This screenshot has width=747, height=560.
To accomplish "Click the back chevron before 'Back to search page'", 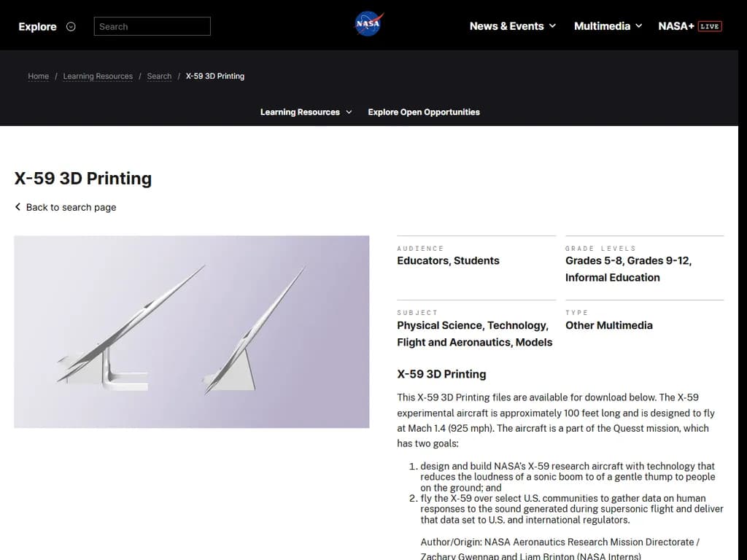I will tap(18, 207).
